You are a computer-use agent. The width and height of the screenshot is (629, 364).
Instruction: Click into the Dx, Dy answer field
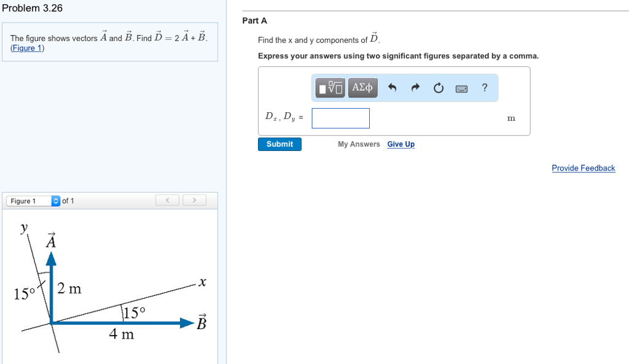click(x=340, y=118)
